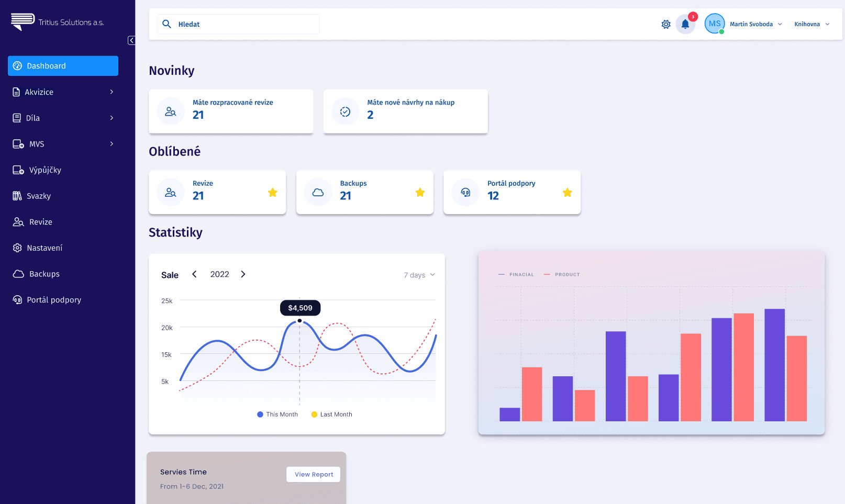Screen dimensions: 845x504
Task: Click the Backups cloud icon in sidebar
Action: click(18, 274)
